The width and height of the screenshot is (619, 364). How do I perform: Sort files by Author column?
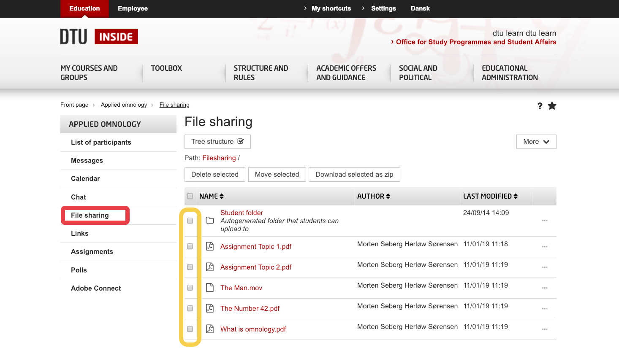[373, 196]
